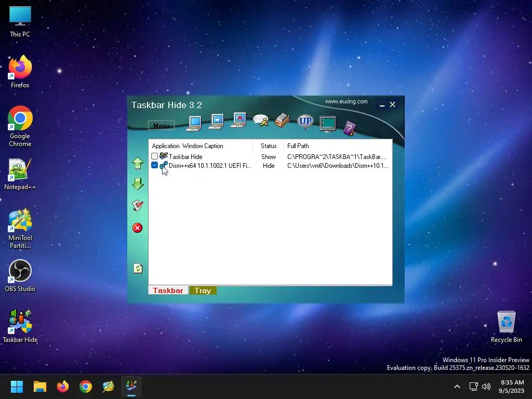
Task: Click the red checkmark select icon
Action: coord(138,205)
